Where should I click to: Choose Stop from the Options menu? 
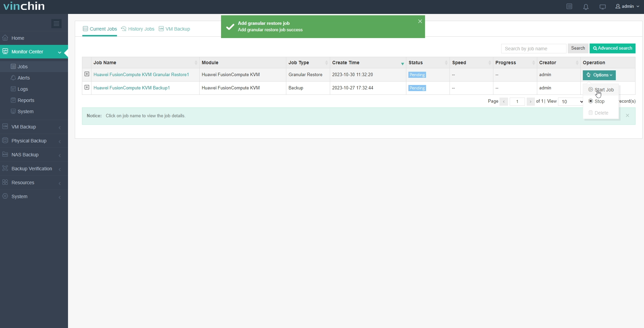pyautogui.click(x=601, y=101)
